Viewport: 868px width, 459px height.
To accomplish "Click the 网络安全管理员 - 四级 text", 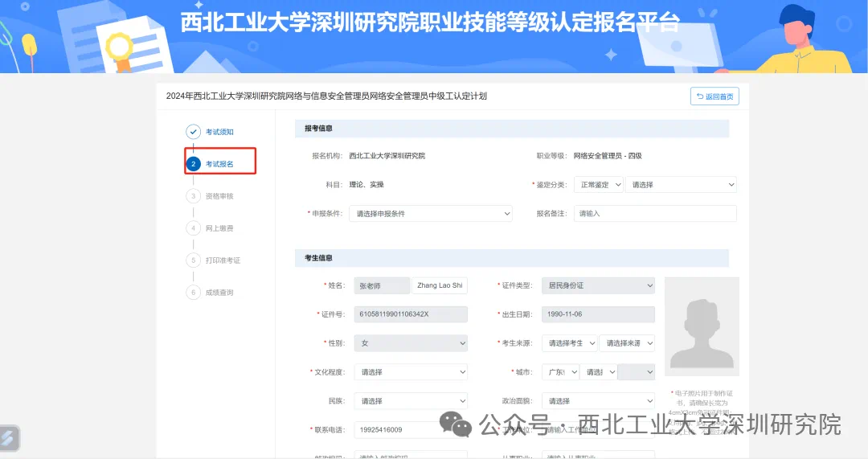I will click(x=608, y=156).
